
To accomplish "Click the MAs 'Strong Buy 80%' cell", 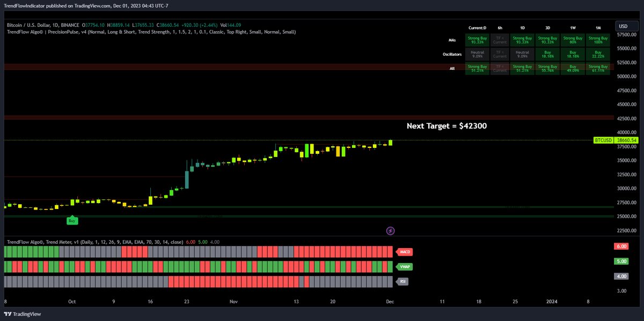I will point(573,40).
